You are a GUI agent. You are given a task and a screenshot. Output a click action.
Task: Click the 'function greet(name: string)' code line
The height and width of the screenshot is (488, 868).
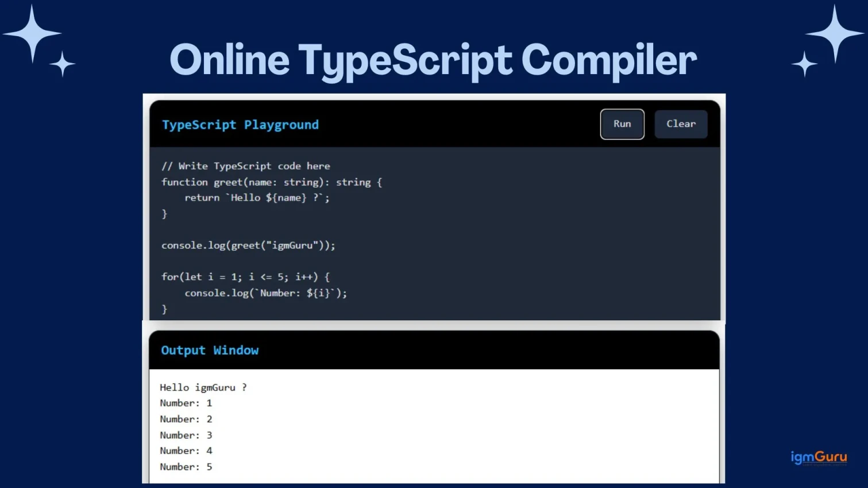pyautogui.click(x=272, y=182)
